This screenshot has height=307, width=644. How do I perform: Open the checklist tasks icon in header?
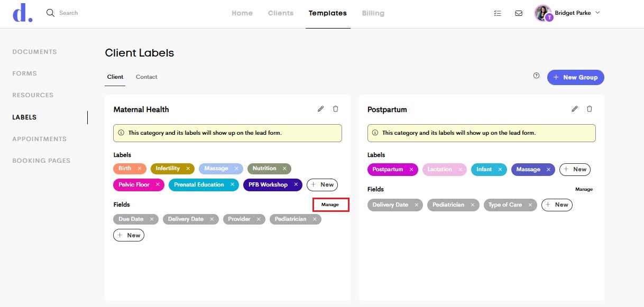(x=497, y=13)
